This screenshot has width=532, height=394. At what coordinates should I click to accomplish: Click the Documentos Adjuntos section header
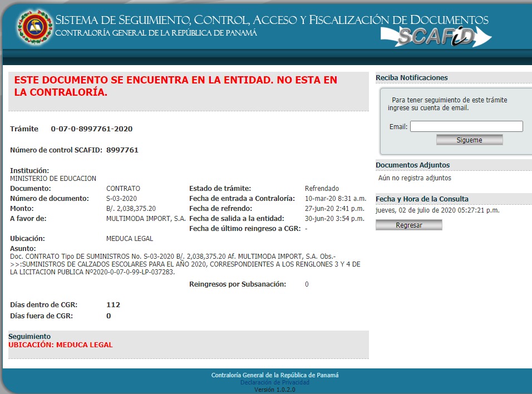tap(412, 165)
